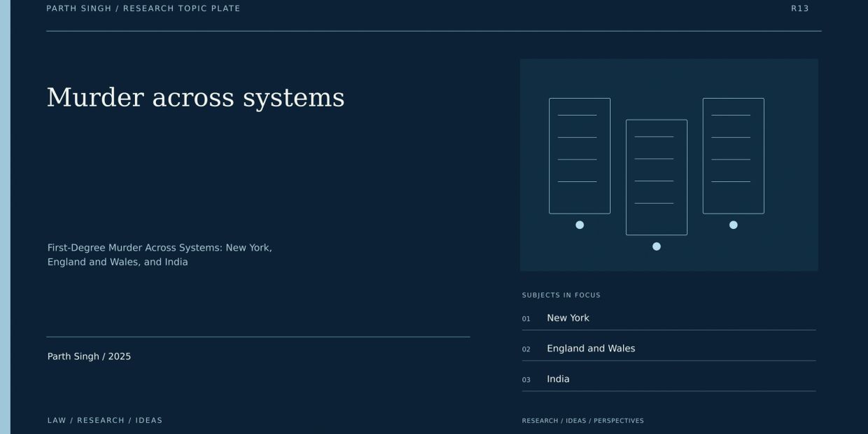Click 'RESEARCH / IDEAS / PERSPECTIVES' footer text
Viewport: 868px width, 434px height.
point(583,421)
